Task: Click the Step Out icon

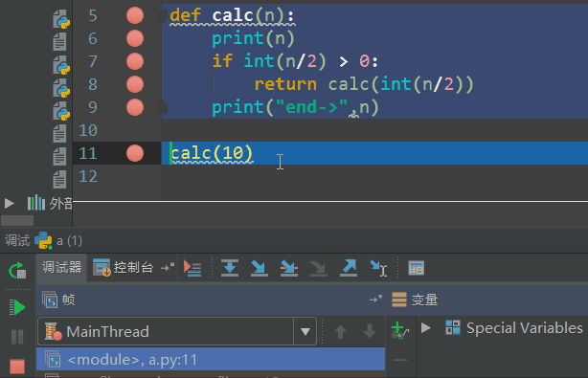Action: pyautogui.click(x=349, y=268)
